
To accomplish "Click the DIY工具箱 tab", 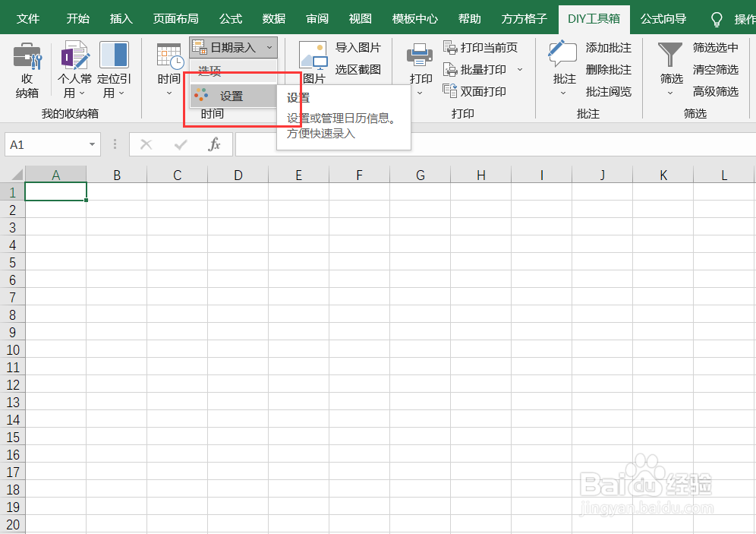I will tap(594, 19).
